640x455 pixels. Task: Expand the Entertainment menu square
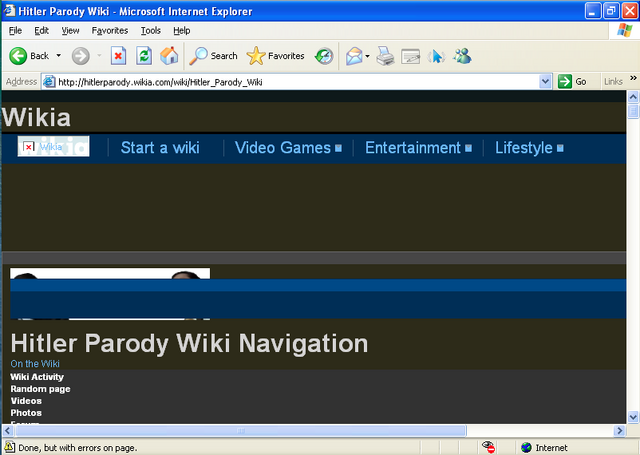pos(469,148)
